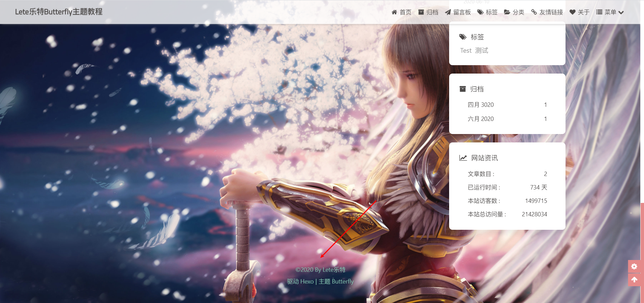Click the ©2020 By Lete乐特 footer text
Image resolution: width=644 pixels, height=303 pixels.
click(x=320, y=270)
